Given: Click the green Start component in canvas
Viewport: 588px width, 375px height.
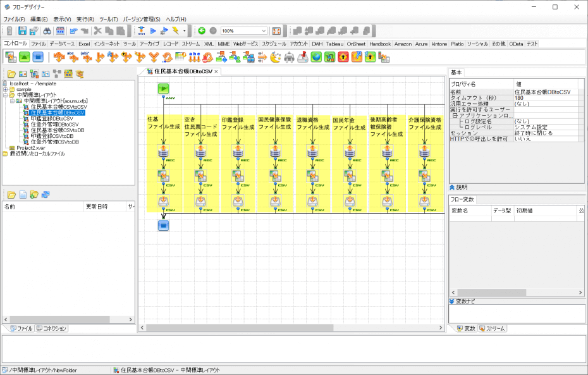Looking at the screenshot, I should click(163, 89).
